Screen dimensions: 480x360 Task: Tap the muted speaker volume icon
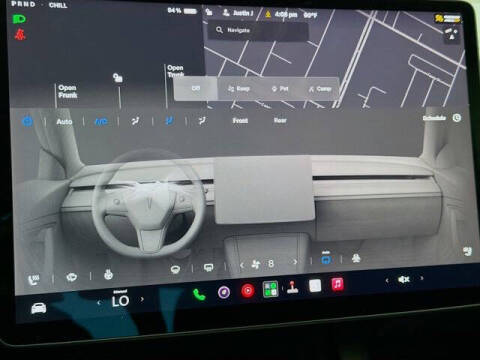[404, 279]
